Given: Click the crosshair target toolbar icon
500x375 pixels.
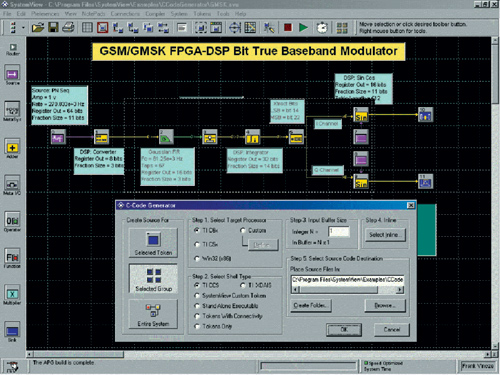Looking at the screenshot, I should click(235, 27).
